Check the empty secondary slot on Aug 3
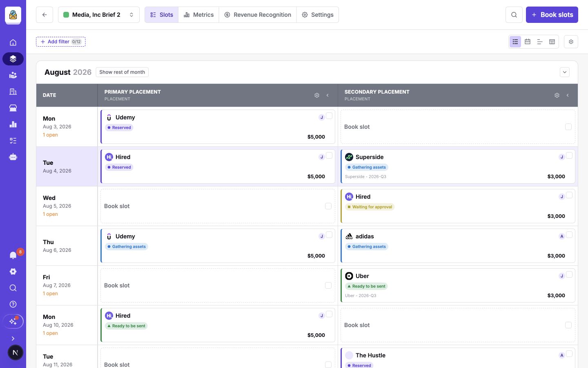The height and width of the screenshot is (368, 588). [x=568, y=127]
